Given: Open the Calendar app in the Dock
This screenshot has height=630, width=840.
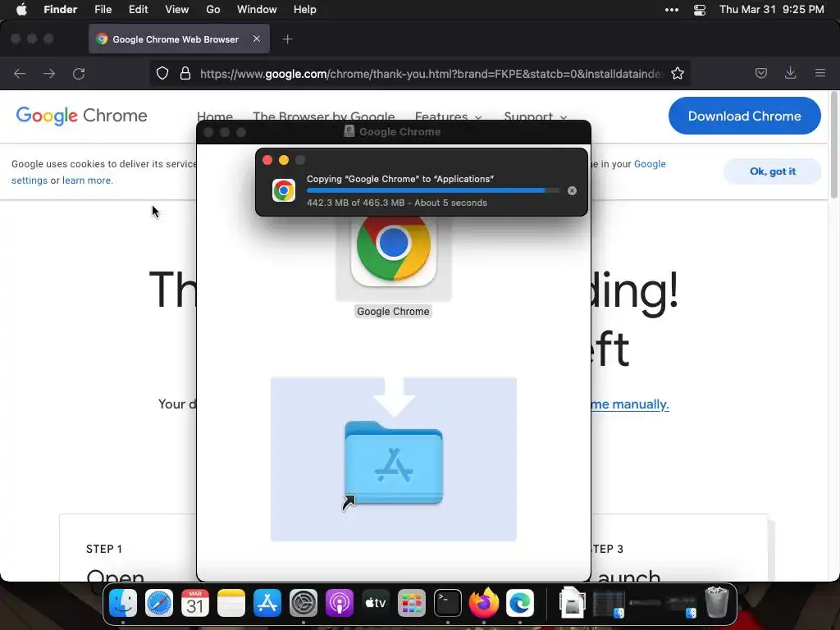Looking at the screenshot, I should click(195, 603).
